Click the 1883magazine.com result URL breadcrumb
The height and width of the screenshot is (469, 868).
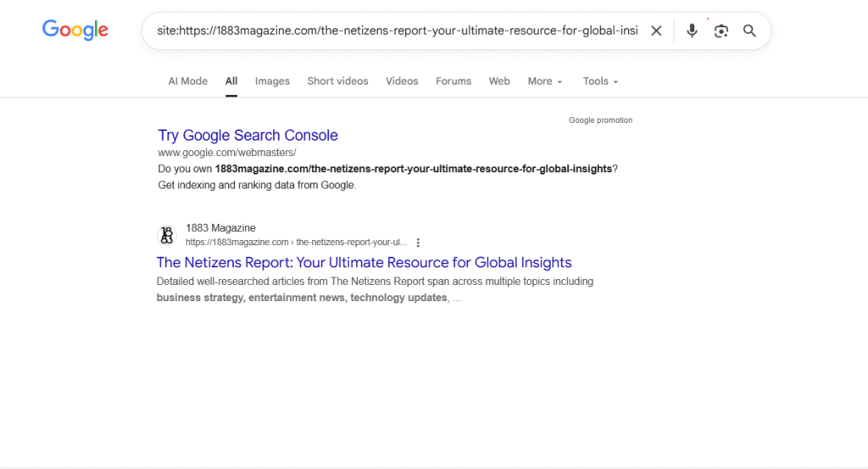tap(296, 243)
